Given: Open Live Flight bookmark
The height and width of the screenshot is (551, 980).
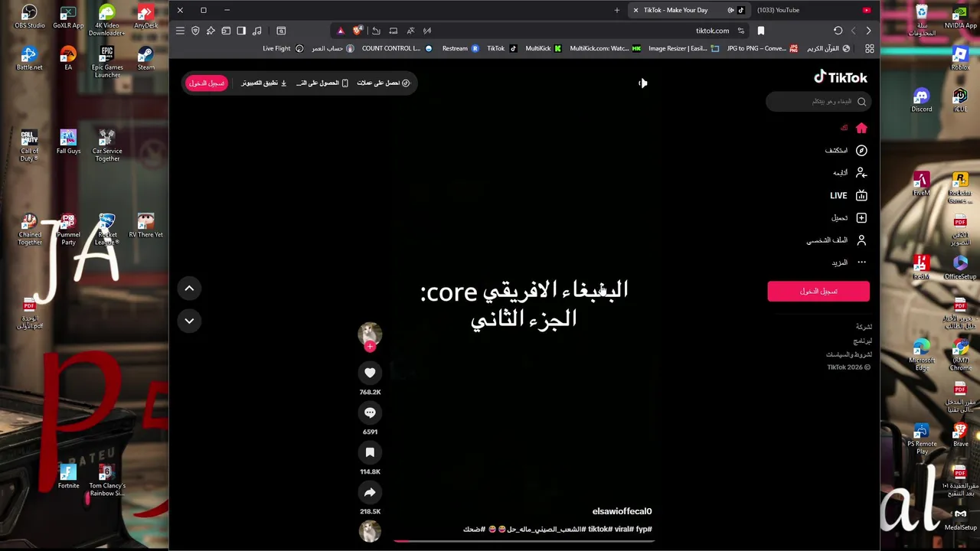Looking at the screenshot, I should coord(283,48).
